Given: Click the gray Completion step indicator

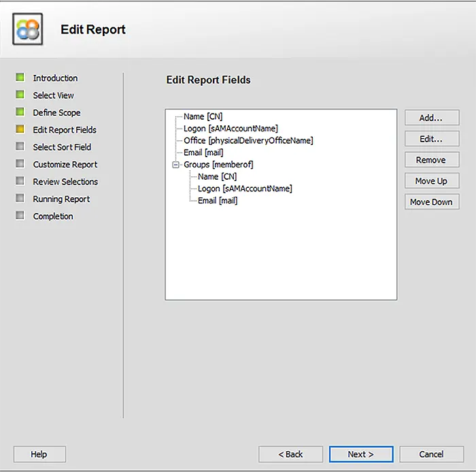Looking at the screenshot, I should pyautogui.click(x=20, y=216).
